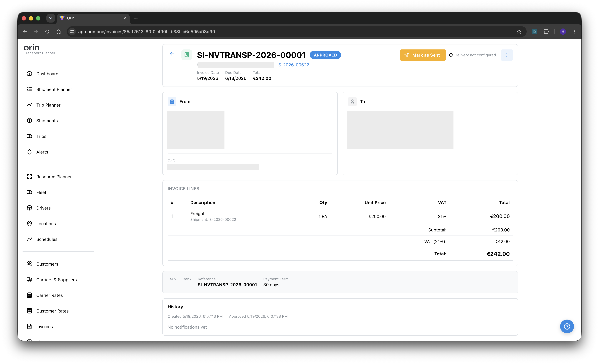Open a new browser tab

[x=136, y=18]
